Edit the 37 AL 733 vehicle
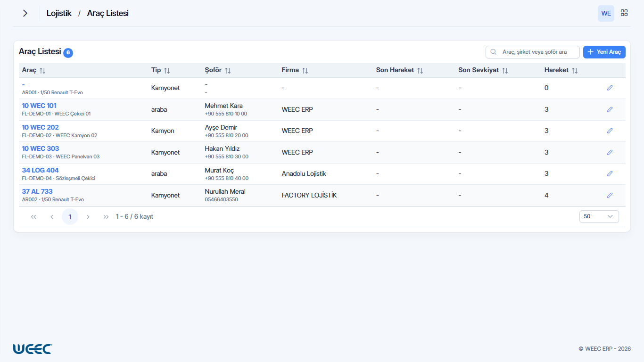Viewport: 644px width, 362px height. pos(610,195)
